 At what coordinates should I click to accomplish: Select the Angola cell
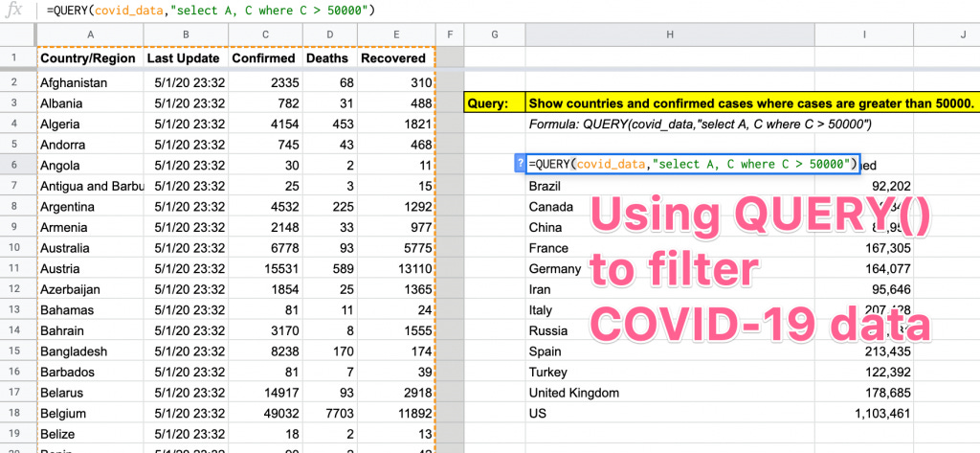coord(91,165)
